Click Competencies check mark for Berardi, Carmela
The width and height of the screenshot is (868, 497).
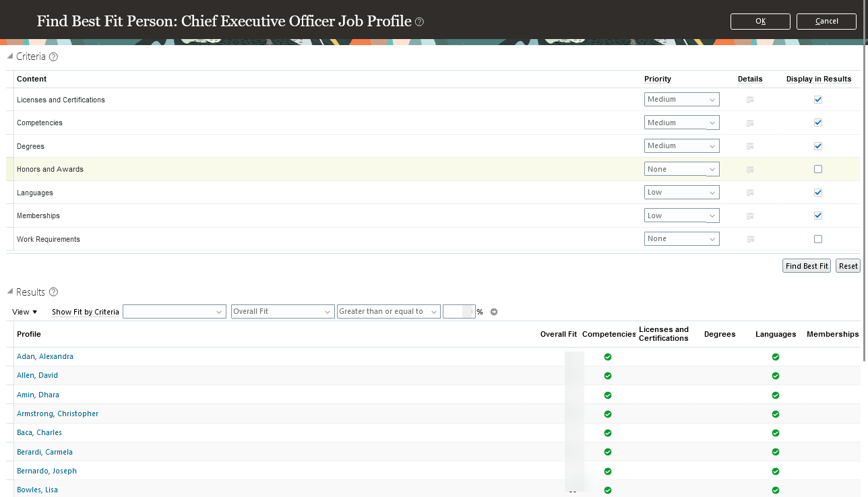[x=608, y=453]
